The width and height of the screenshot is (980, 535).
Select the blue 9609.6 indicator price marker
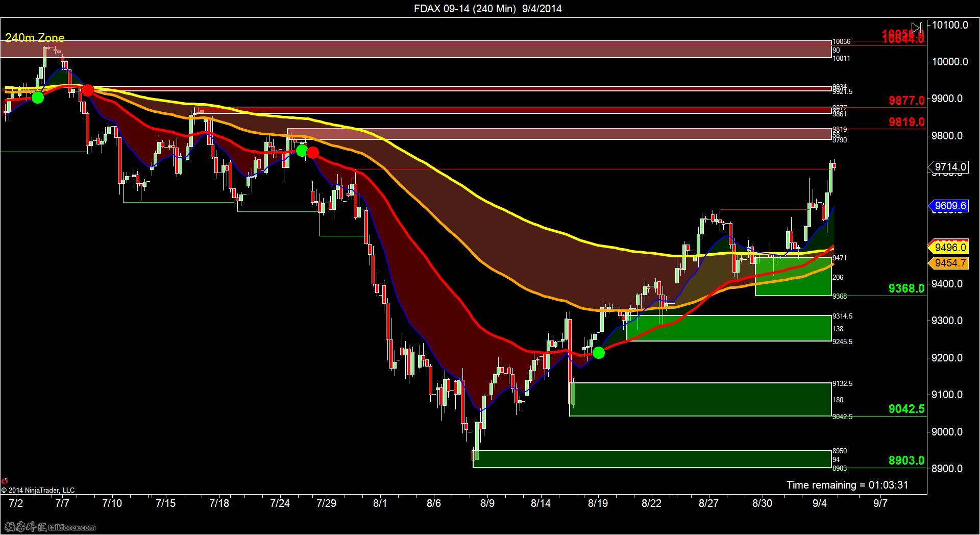948,206
